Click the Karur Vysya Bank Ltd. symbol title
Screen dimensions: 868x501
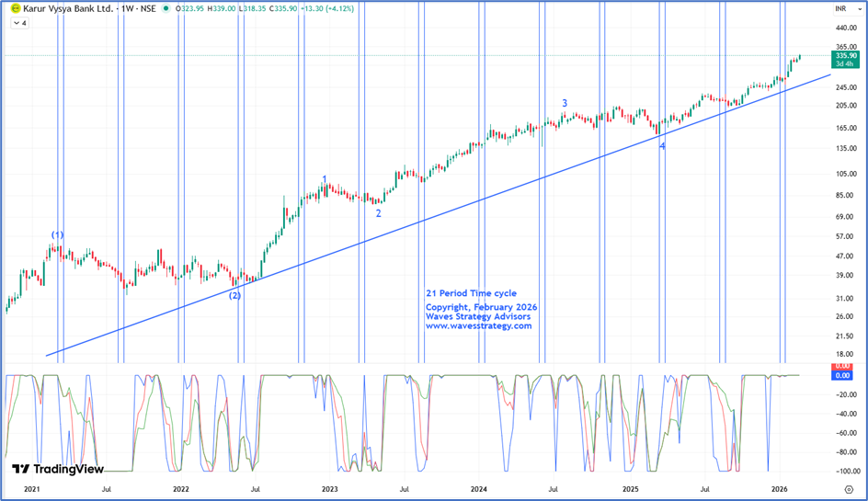click(67, 9)
